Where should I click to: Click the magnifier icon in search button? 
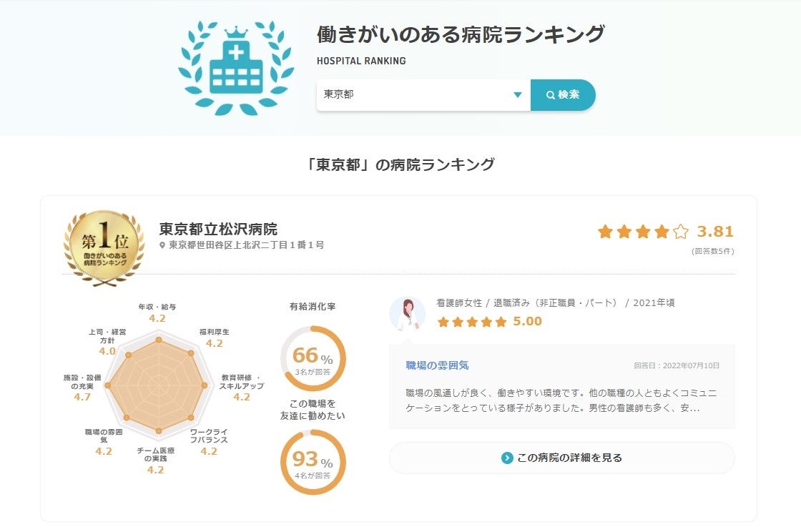pyautogui.click(x=550, y=95)
